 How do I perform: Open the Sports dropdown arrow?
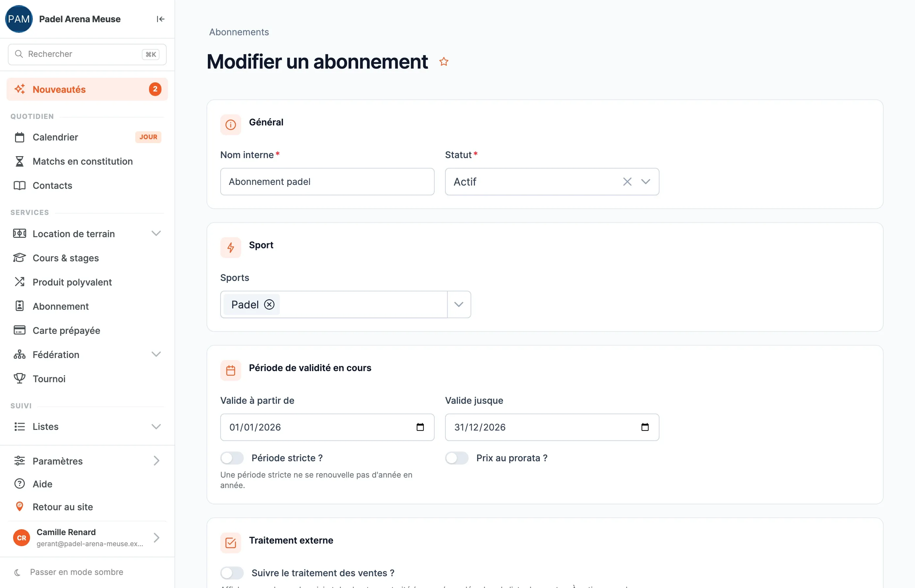tap(459, 304)
